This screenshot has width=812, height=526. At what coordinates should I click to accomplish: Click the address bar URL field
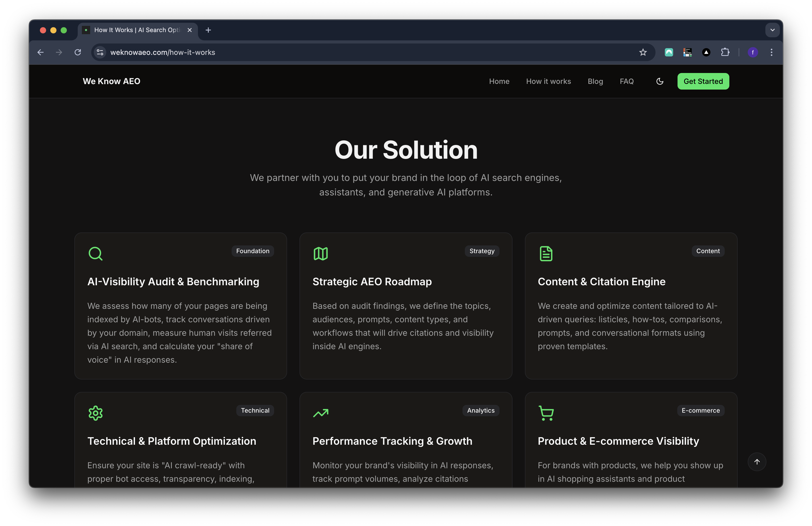[x=307, y=52]
